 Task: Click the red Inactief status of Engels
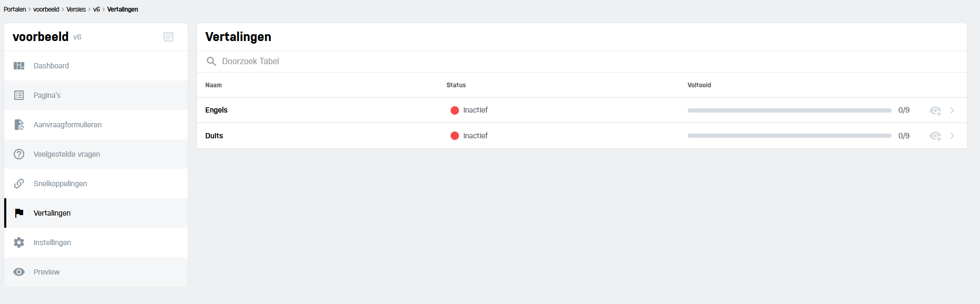[469, 110]
